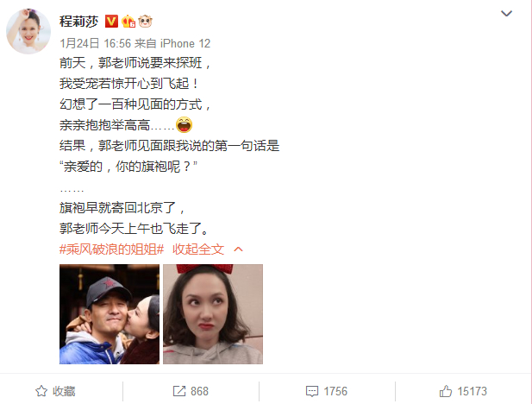Open the photo with the red bow
The height and width of the screenshot is (404, 532).
213,314
